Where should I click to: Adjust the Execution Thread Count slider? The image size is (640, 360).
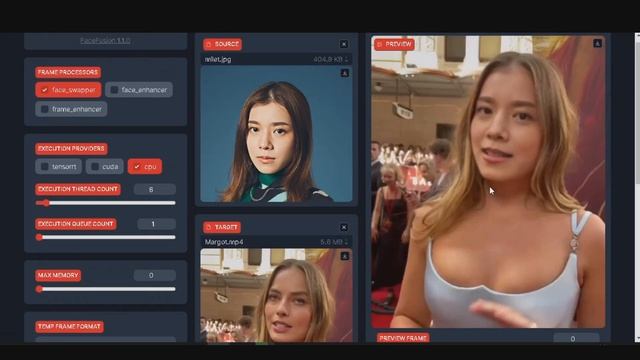pyautogui.click(x=105, y=203)
